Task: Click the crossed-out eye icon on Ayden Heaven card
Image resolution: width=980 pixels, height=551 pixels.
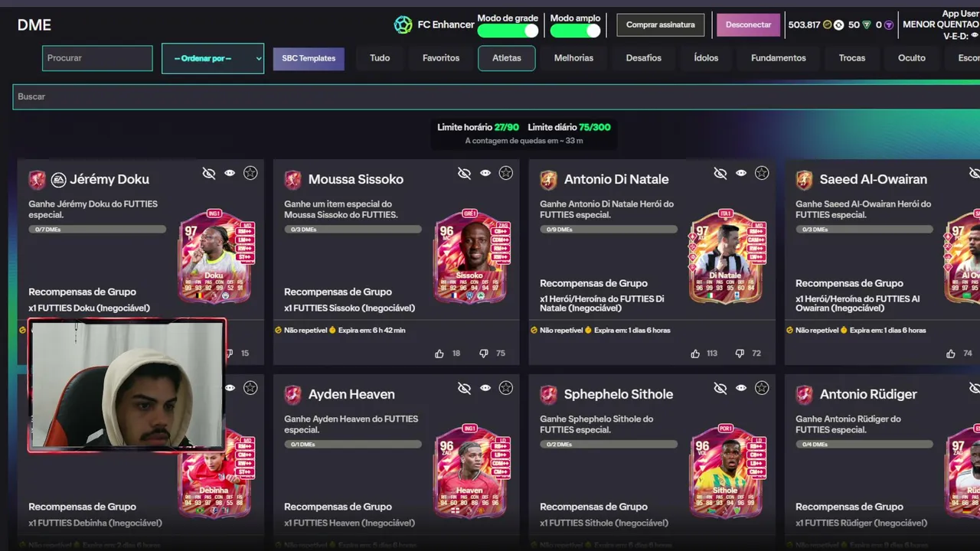Action: click(465, 389)
